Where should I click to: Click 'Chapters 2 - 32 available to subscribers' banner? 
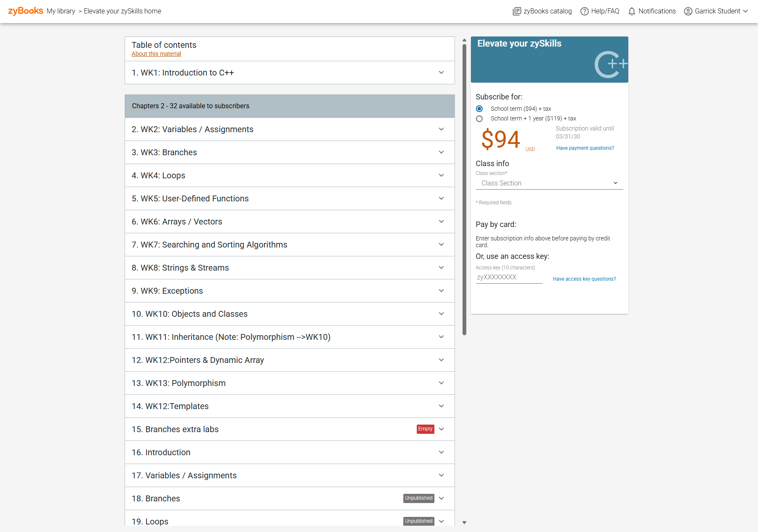click(x=290, y=106)
